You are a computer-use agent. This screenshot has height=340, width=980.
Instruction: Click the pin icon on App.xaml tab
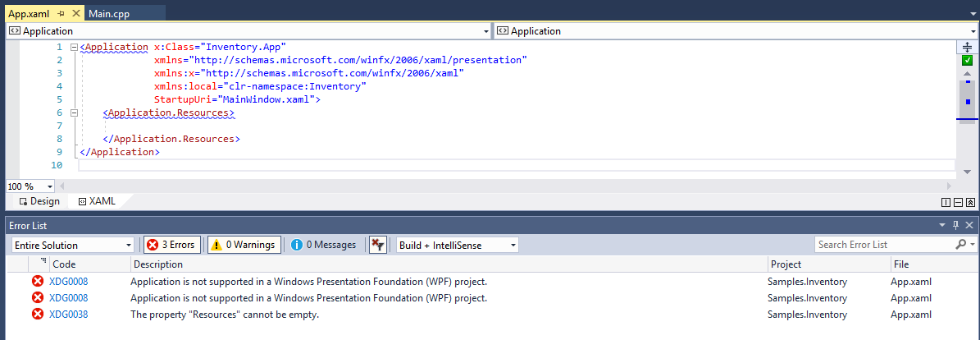pyautogui.click(x=61, y=13)
